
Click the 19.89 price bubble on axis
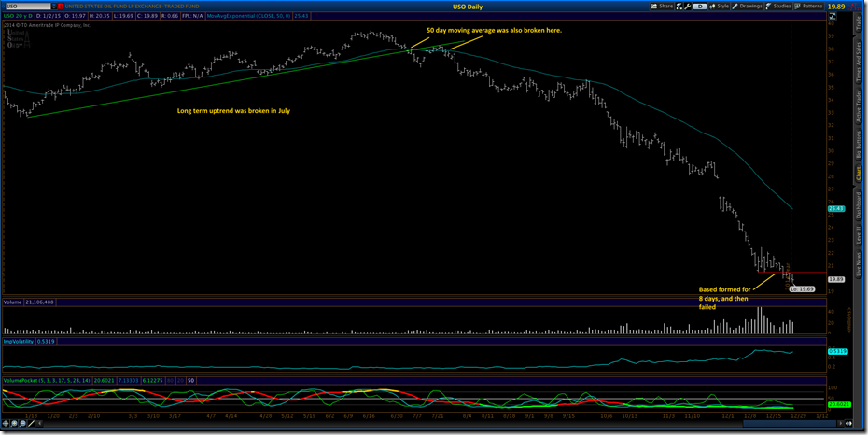[835, 279]
